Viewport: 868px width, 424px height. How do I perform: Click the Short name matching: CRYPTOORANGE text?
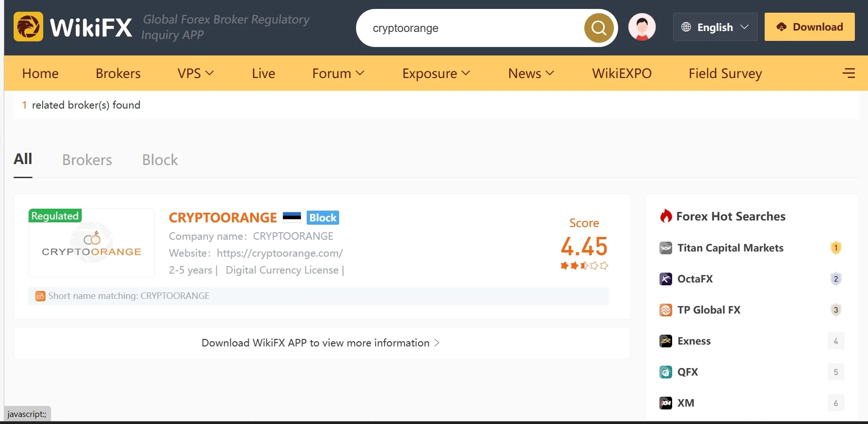point(129,296)
